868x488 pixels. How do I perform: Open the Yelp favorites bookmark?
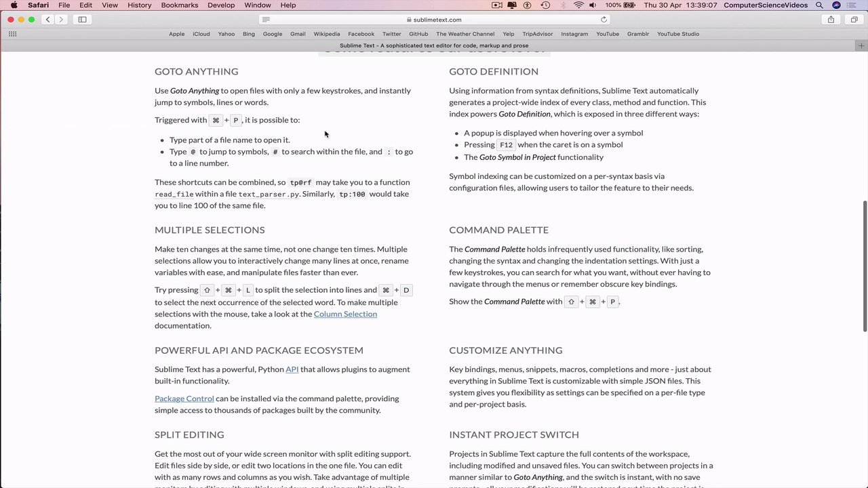pos(509,34)
